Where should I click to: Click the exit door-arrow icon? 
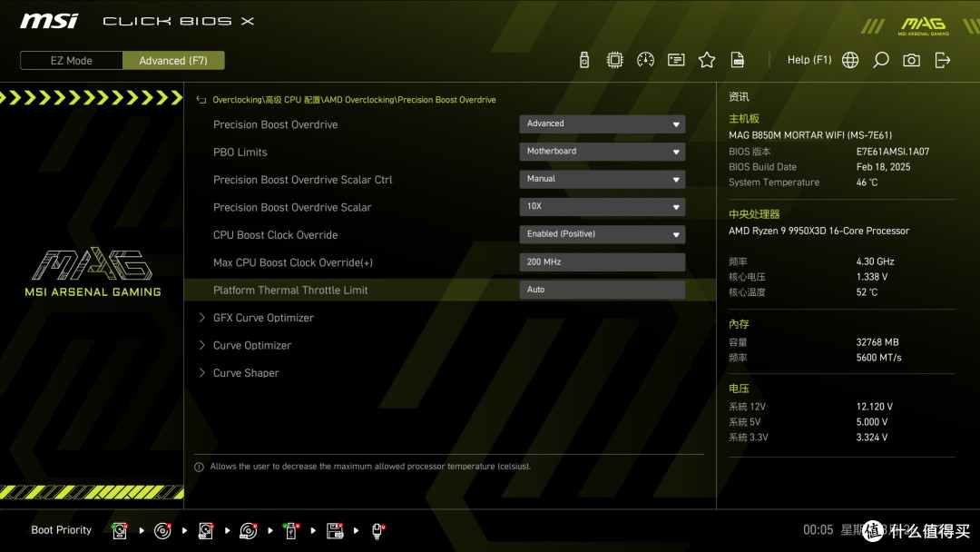(x=943, y=60)
